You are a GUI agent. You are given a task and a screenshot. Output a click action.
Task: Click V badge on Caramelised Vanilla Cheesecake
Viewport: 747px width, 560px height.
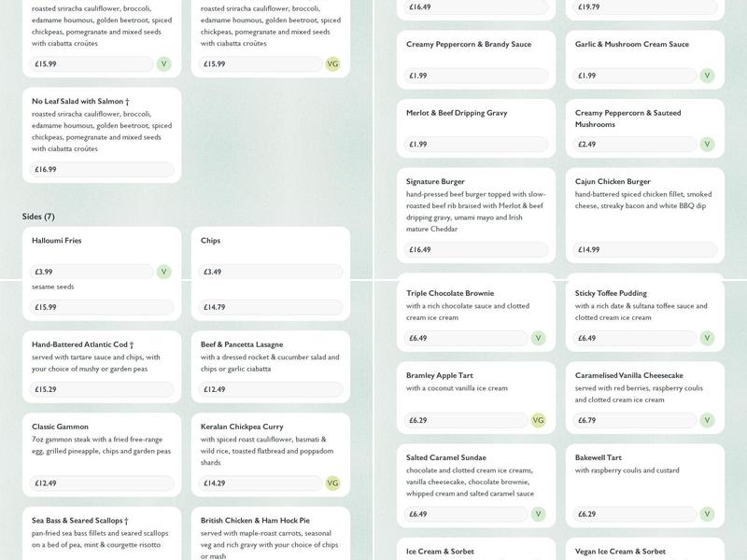[707, 421]
